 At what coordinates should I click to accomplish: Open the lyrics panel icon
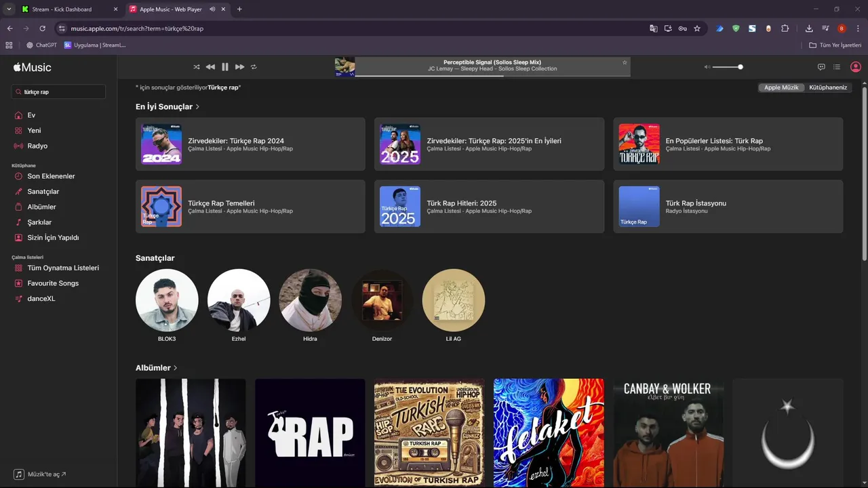(x=821, y=67)
